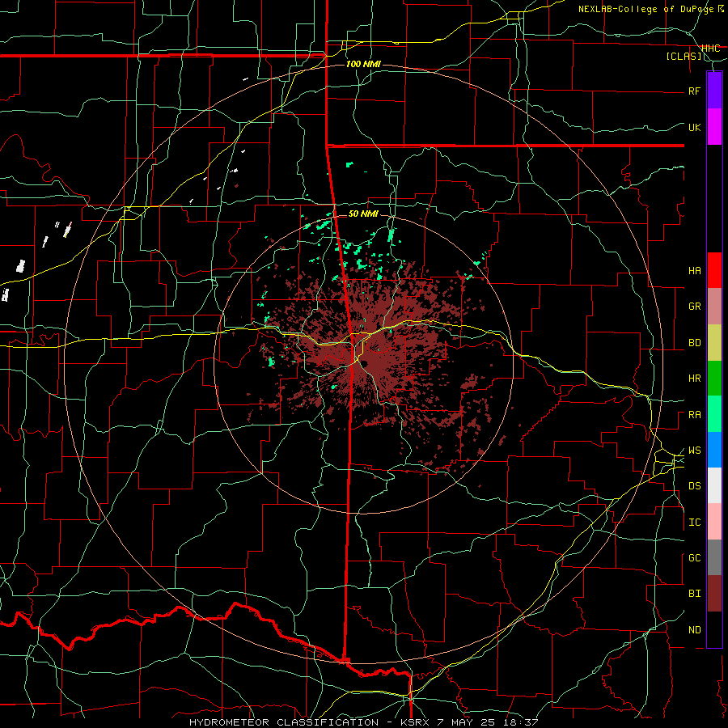The image size is (728, 728).
Task: Click the RA bright green legend swatch
Action: point(714,414)
